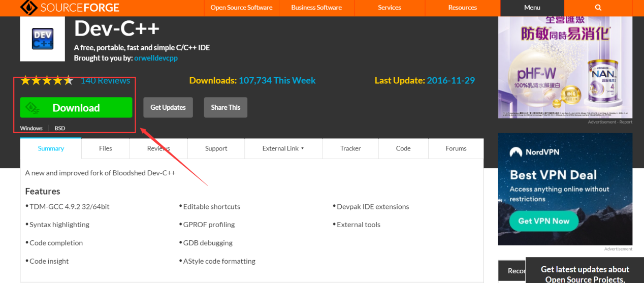
Task: Expand the External Link dropdown tab
Action: click(283, 148)
